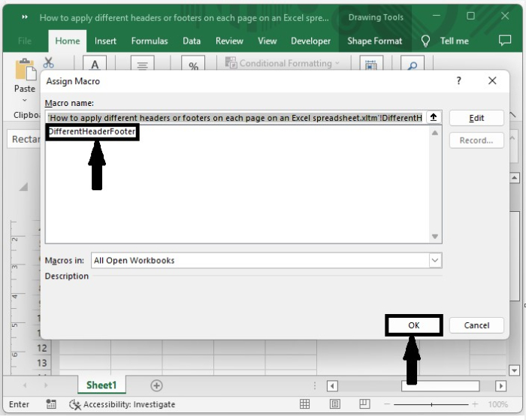The image size is (526, 420).
Task: Click Accessibility: Investigate in status bar
Action: (x=122, y=404)
